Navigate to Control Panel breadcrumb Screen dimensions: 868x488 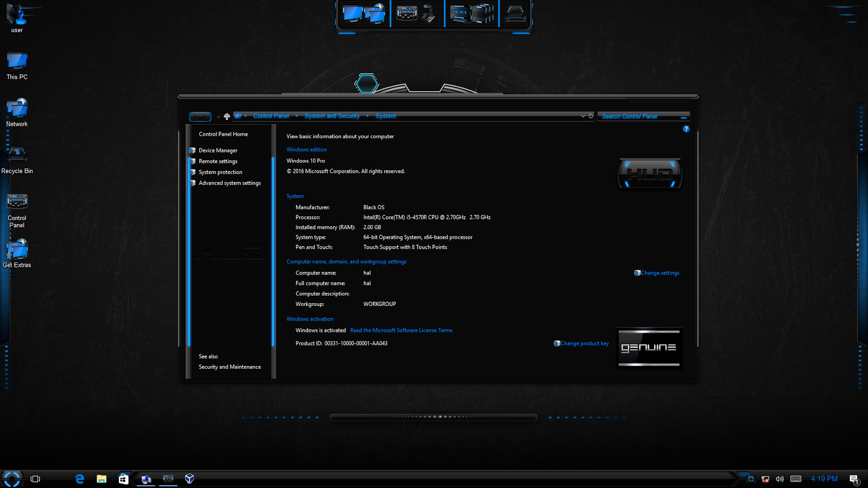[x=271, y=116]
